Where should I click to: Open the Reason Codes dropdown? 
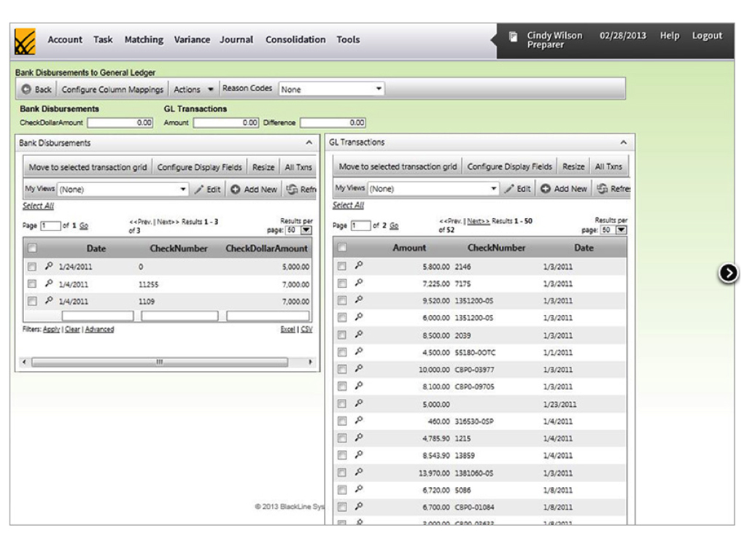point(331,89)
